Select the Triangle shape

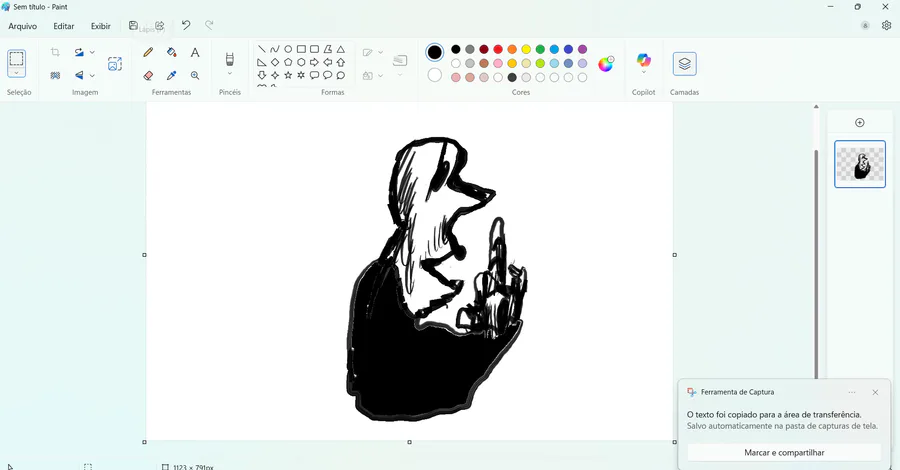(x=341, y=49)
